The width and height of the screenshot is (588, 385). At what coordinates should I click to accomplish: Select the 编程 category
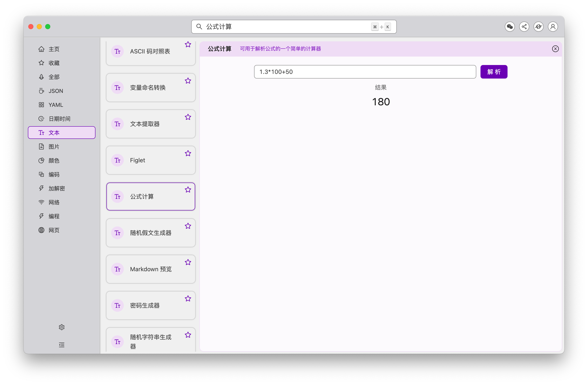pos(61,216)
